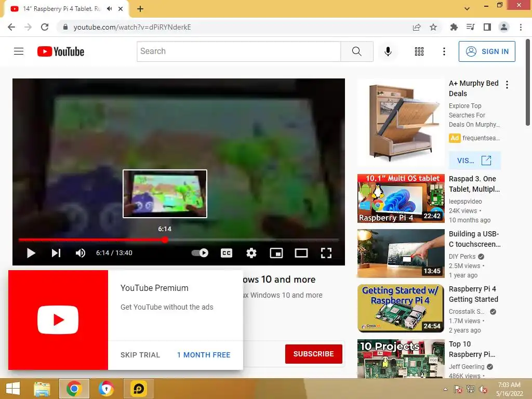Open YouTube settings three-dot menu
The width and height of the screenshot is (532, 399).
tap(444, 51)
